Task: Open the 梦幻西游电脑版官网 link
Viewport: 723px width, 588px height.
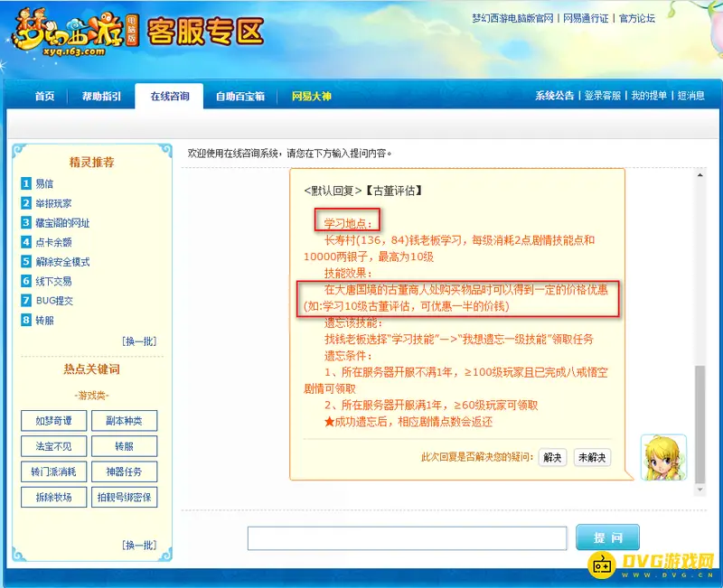Action: pyautogui.click(x=512, y=18)
